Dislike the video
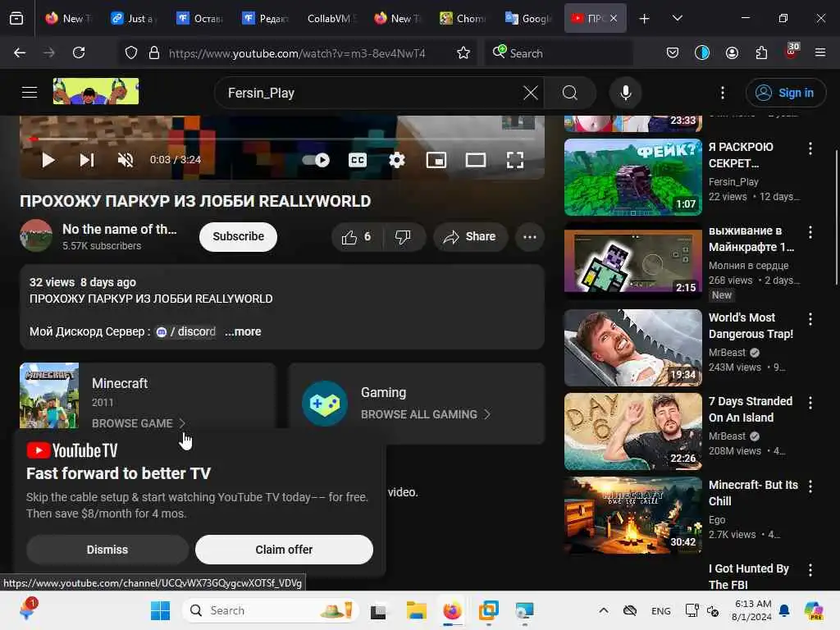 coord(403,237)
